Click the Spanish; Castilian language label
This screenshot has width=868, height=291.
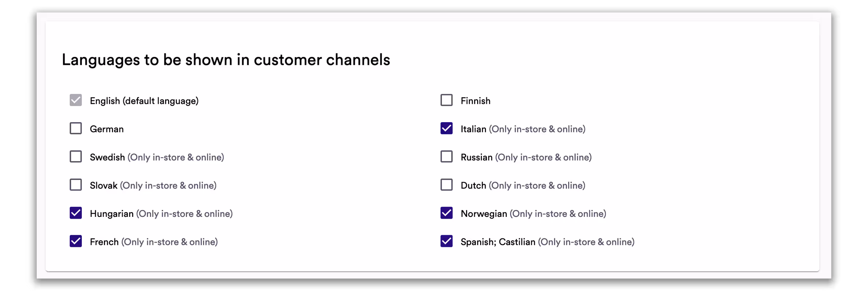(498, 241)
